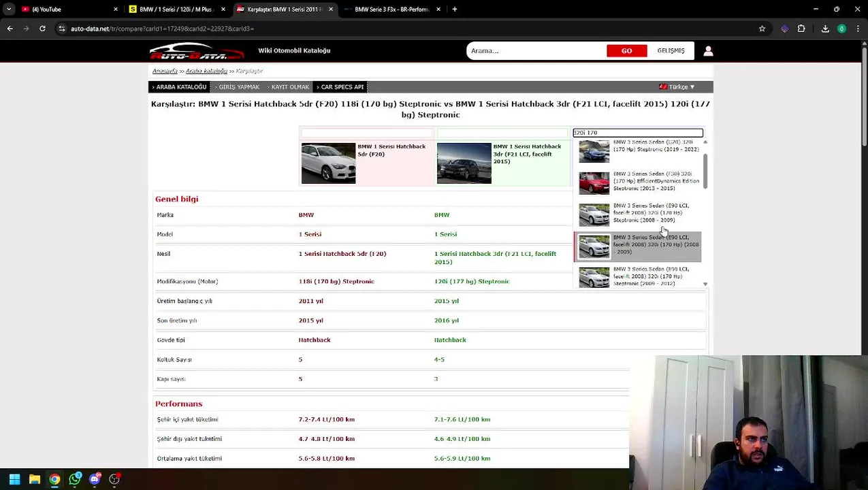Open KAYIT OLMAK menu item
The width and height of the screenshot is (868, 490).
[289, 87]
